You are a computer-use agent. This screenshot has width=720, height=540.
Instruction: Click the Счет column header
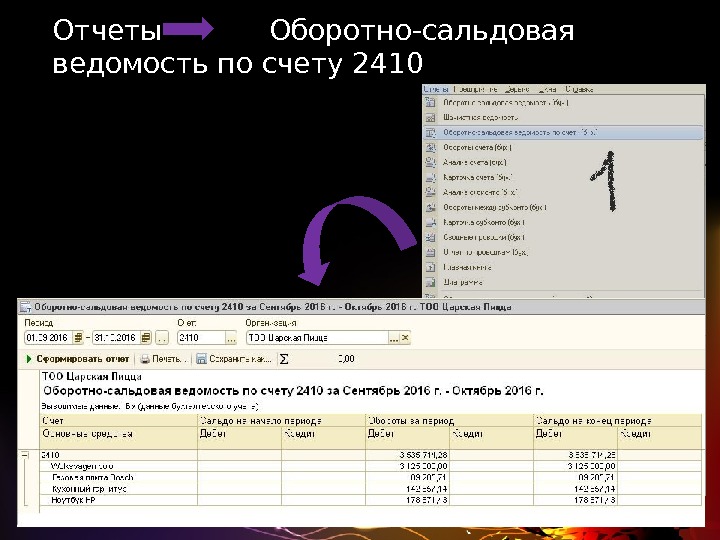point(119,421)
